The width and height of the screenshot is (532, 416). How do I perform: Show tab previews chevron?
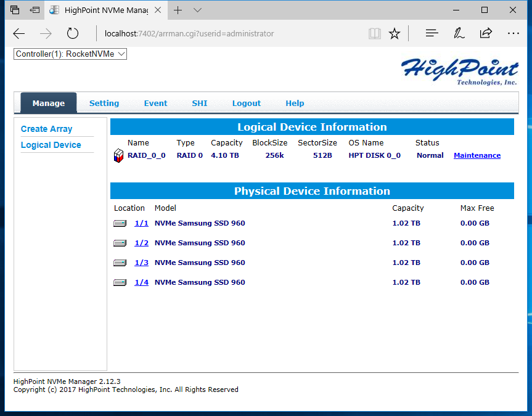(x=197, y=10)
